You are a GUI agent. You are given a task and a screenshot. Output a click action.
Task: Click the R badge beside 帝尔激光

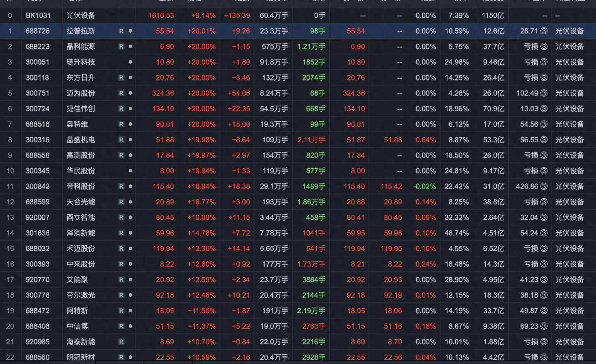[121, 295]
